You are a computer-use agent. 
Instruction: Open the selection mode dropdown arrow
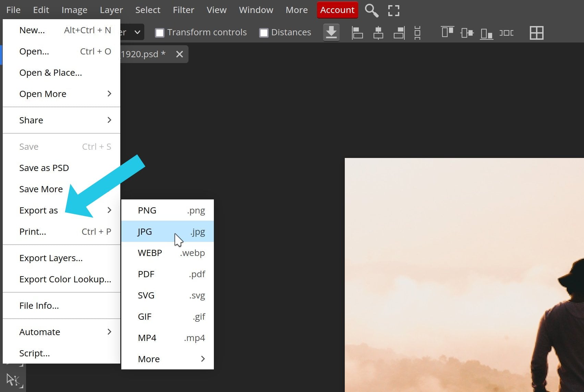[137, 32]
